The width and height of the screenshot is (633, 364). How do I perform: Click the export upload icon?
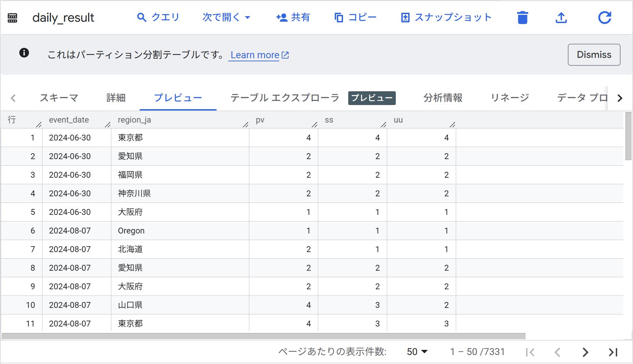click(x=561, y=18)
